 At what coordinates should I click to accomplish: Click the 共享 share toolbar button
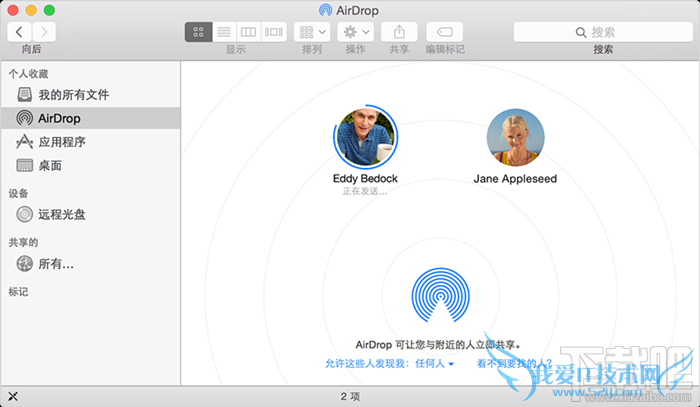pos(399,32)
